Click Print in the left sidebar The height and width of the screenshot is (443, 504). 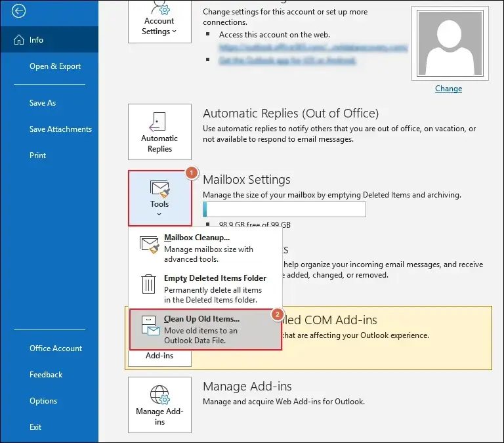(38, 156)
